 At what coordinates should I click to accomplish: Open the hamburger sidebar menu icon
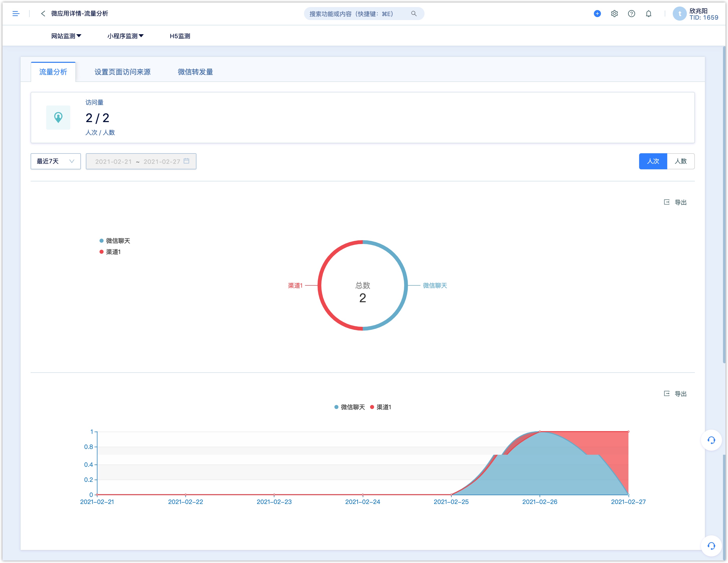pos(16,14)
